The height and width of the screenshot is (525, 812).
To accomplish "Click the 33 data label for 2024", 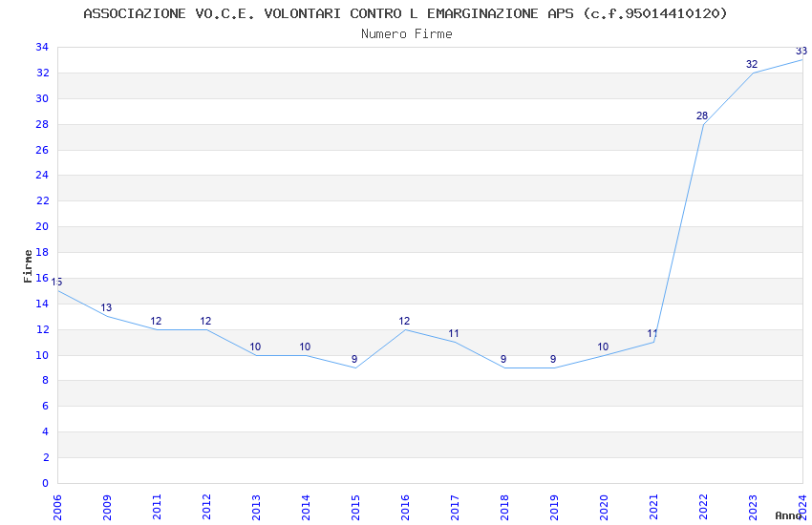I will point(801,52).
